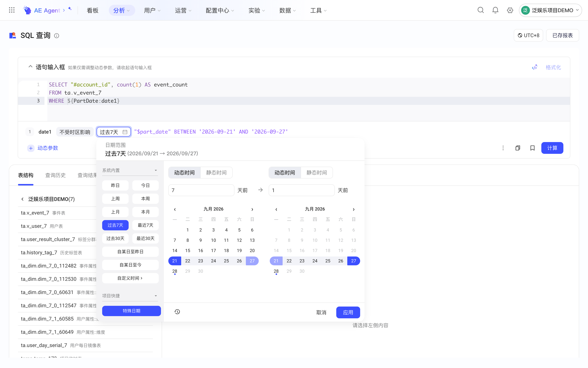The image size is (588, 368).
Task: Collapse the 系统内置 preset group
Action: click(x=130, y=170)
